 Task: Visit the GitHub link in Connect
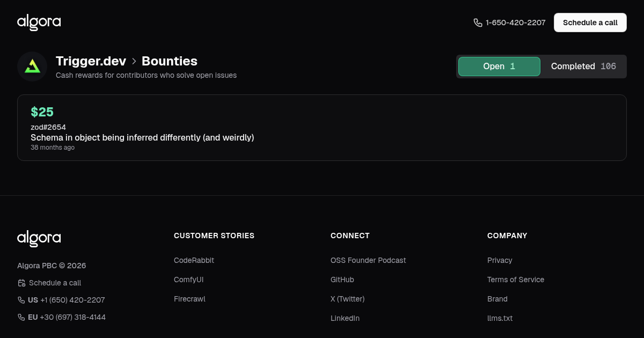pos(342,280)
